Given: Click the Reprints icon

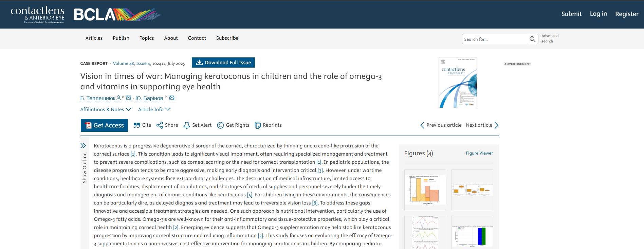Looking at the screenshot, I should tap(258, 125).
